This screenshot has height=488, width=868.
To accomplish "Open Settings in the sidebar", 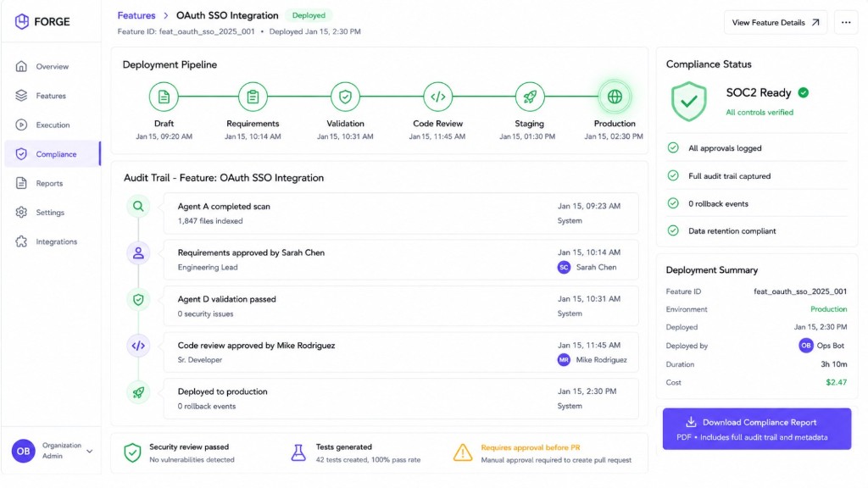I will pos(53,213).
